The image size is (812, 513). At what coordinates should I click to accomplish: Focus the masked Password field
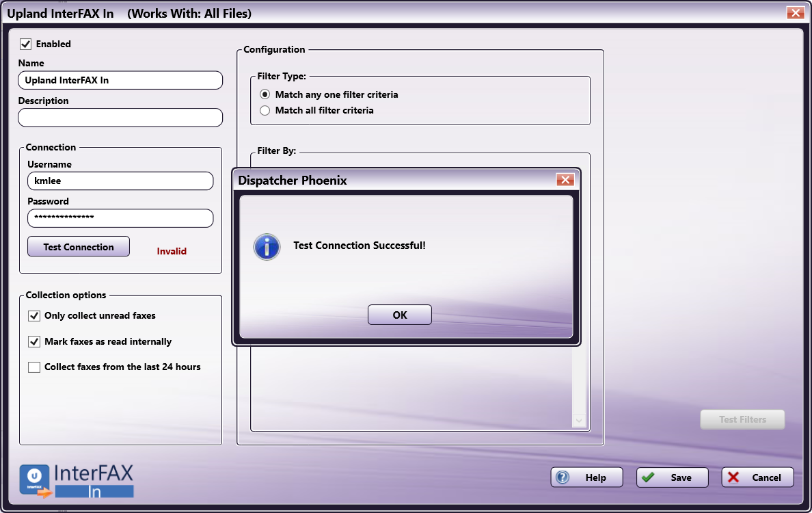tap(120, 218)
